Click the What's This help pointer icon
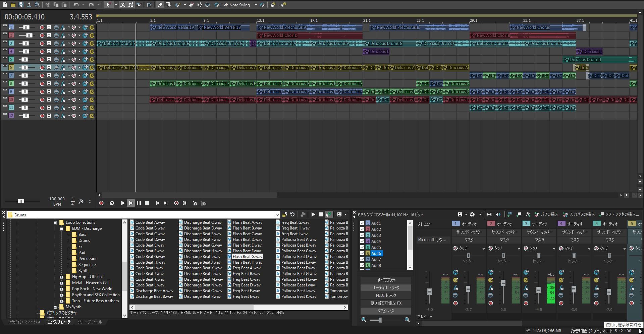Image resolution: width=644 pixels, height=334 pixels. [x=283, y=5]
